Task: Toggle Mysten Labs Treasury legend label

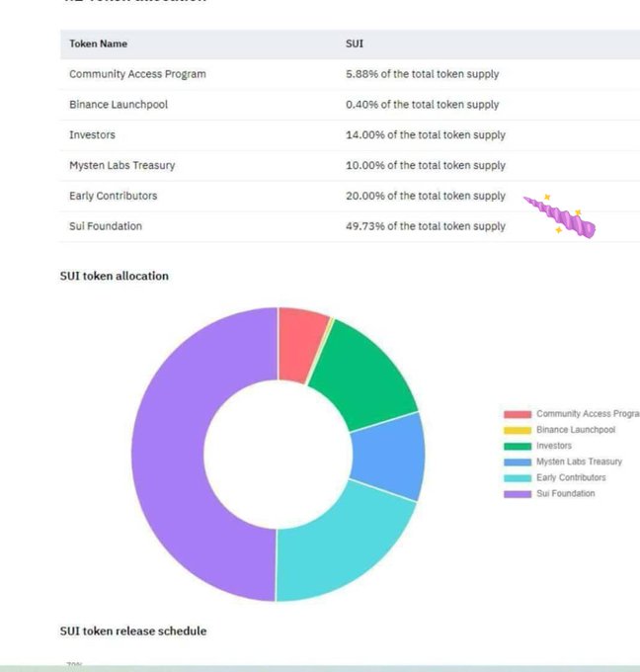Action: tap(579, 462)
